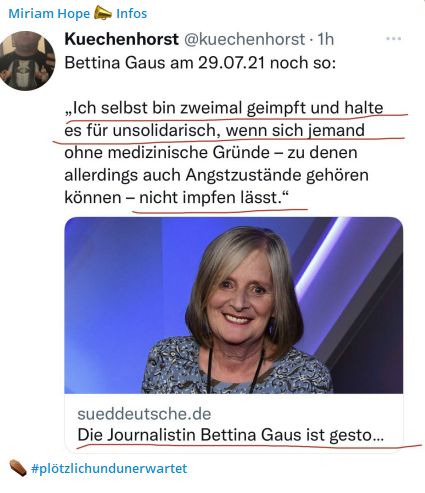Screen dimensions: 425x493
Task: Click the Kuechenhorst display name
Action: [x=121, y=39]
